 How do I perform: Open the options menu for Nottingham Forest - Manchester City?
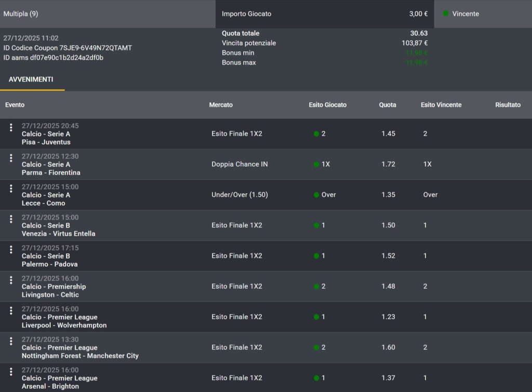pos(11,342)
